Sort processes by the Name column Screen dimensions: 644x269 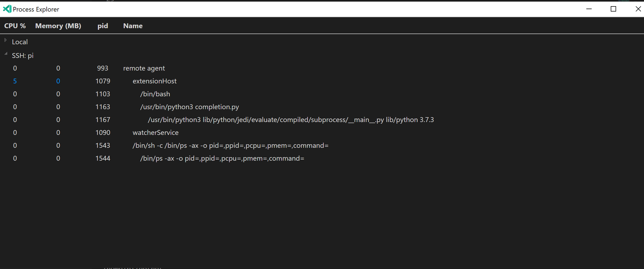pyautogui.click(x=133, y=26)
